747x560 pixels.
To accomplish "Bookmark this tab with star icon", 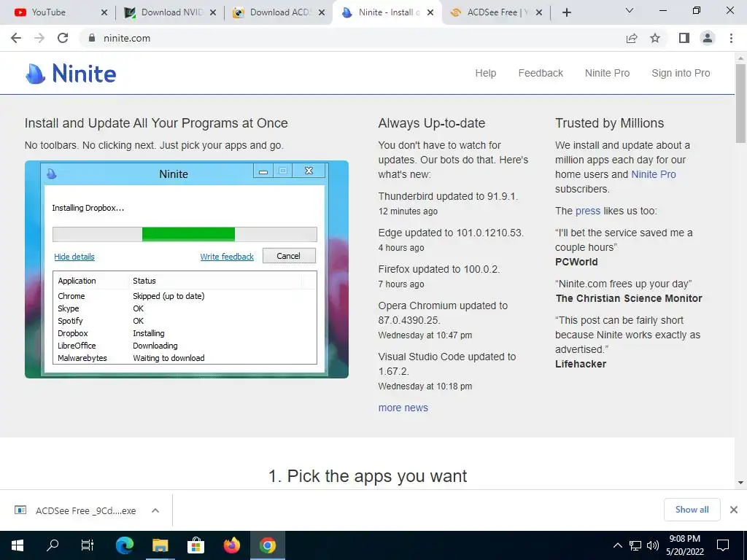I will point(655,38).
